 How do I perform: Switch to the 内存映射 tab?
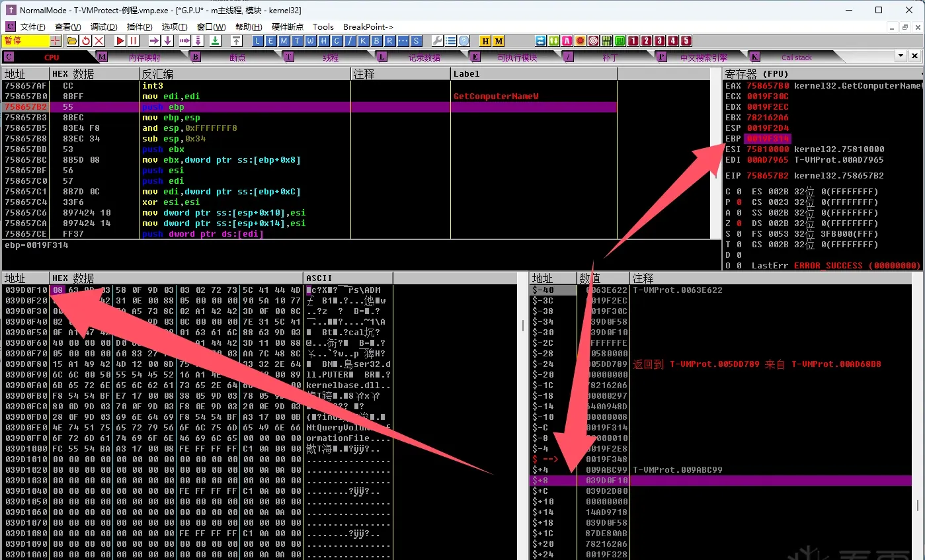pos(144,58)
